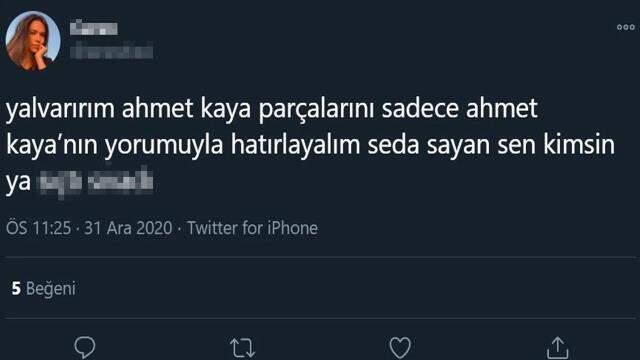Like the tweet with heart icon

point(400,347)
